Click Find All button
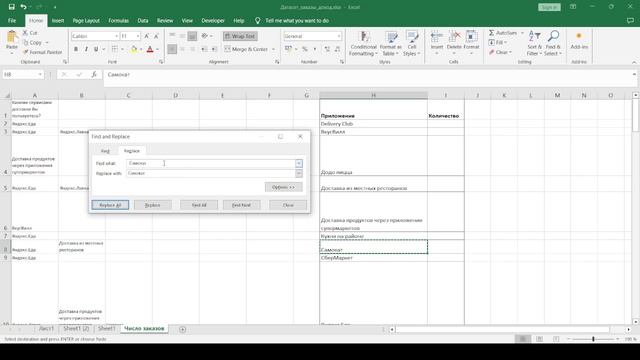Image resolution: width=640 pixels, height=360 pixels. pyautogui.click(x=199, y=205)
